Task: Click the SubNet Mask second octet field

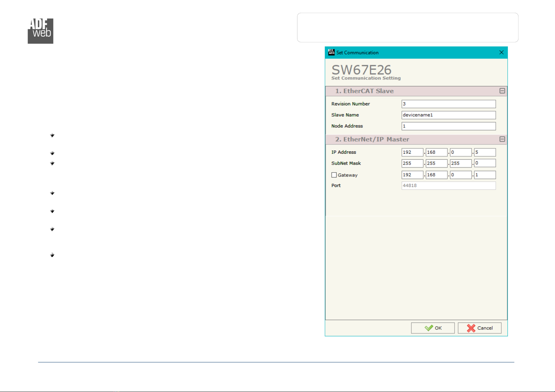Action: (x=436, y=163)
